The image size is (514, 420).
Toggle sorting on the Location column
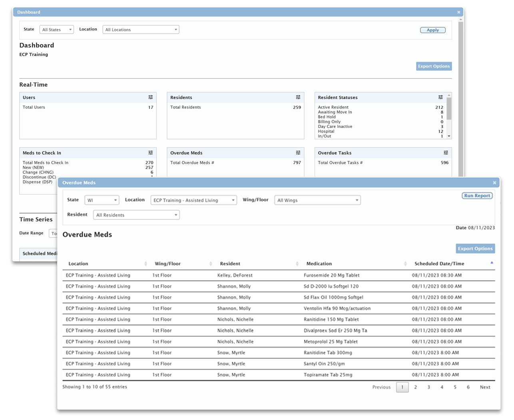pyautogui.click(x=145, y=264)
